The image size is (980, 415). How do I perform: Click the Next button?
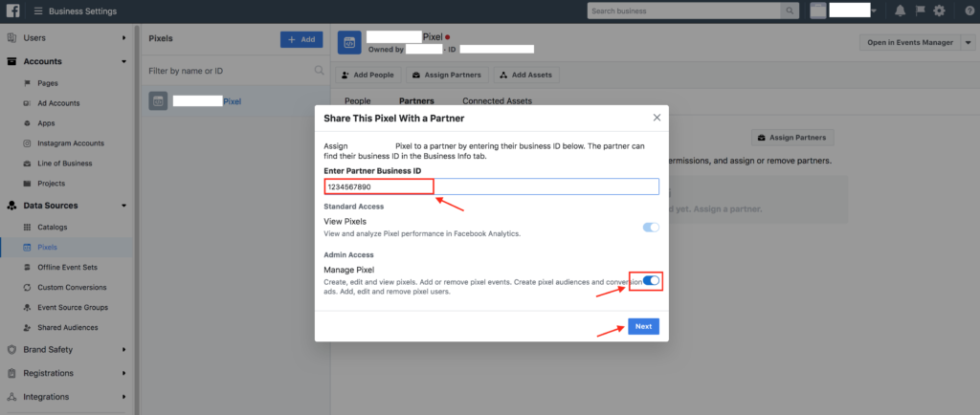[x=643, y=326]
